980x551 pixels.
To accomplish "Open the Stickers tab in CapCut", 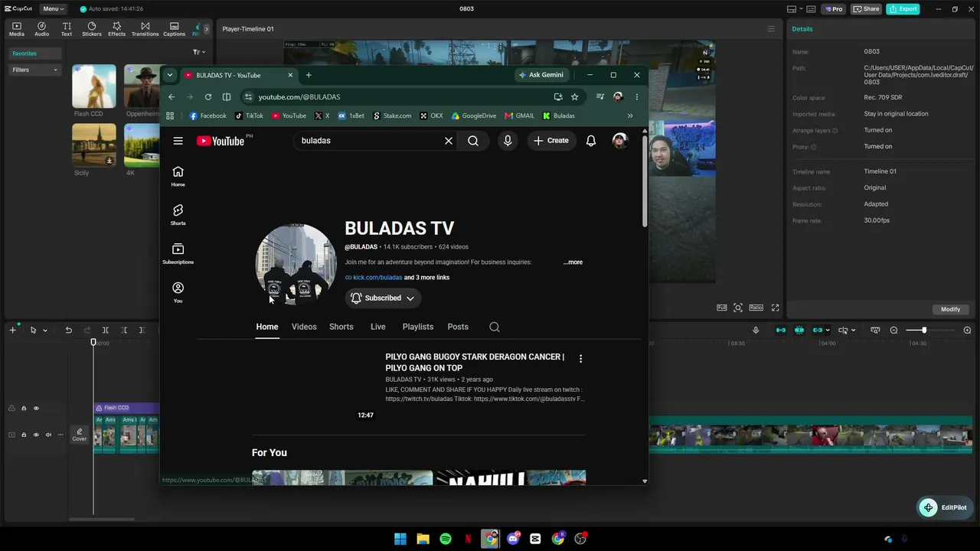I will (x=92, y=29).
